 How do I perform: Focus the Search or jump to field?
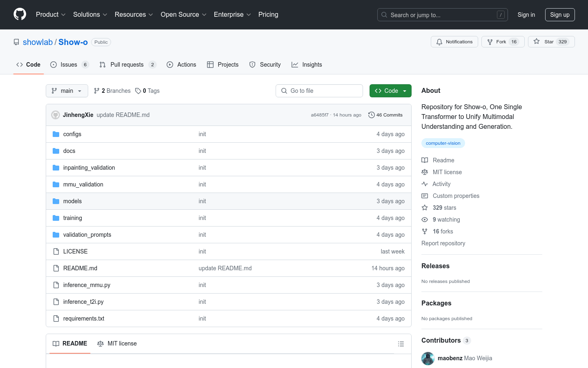point(443,15)
